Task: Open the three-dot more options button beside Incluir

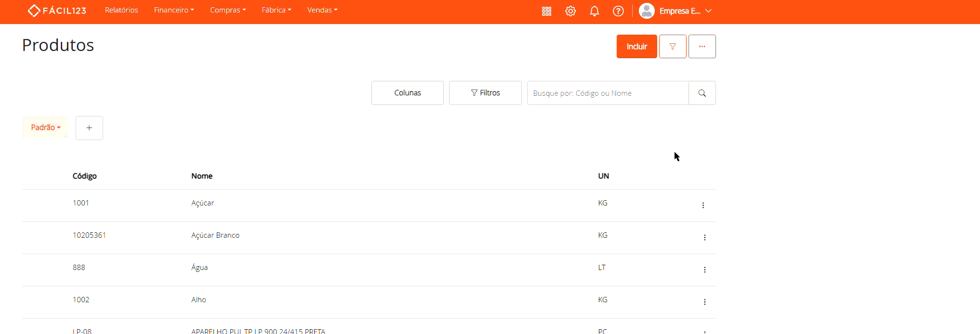Action: (x=702, y=47)
